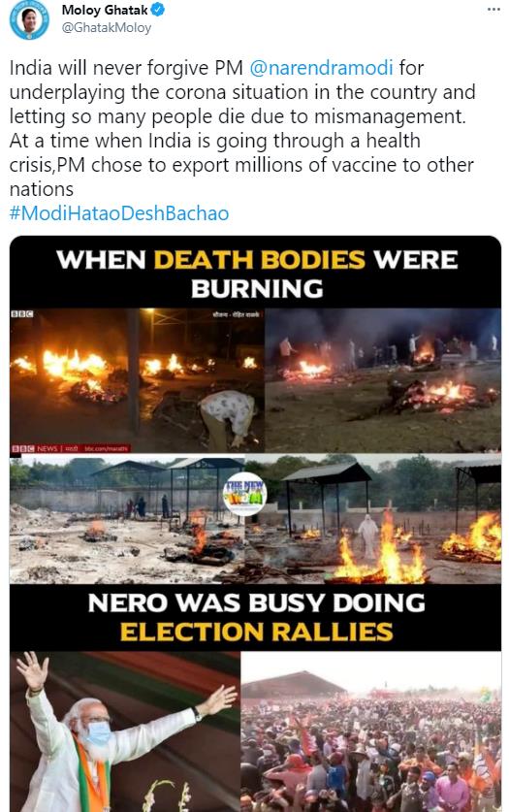Click the 'NERO WAS BUSY DOING' caption

click(257, 602)
